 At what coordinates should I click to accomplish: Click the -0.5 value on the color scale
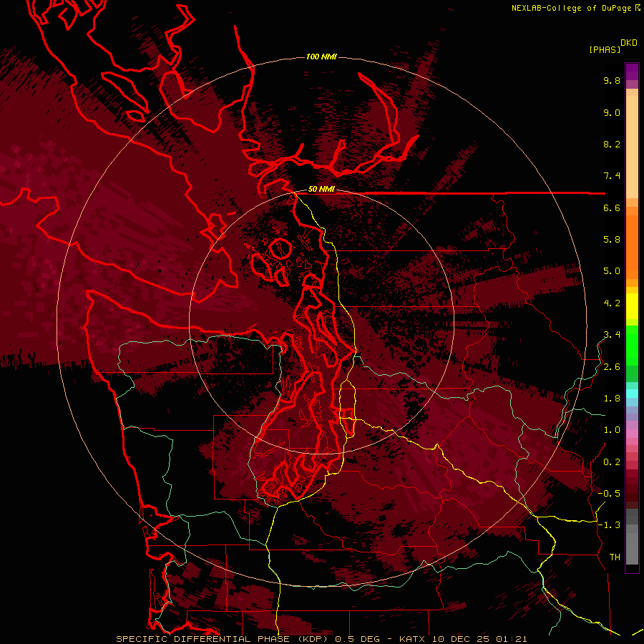[609, 494]
